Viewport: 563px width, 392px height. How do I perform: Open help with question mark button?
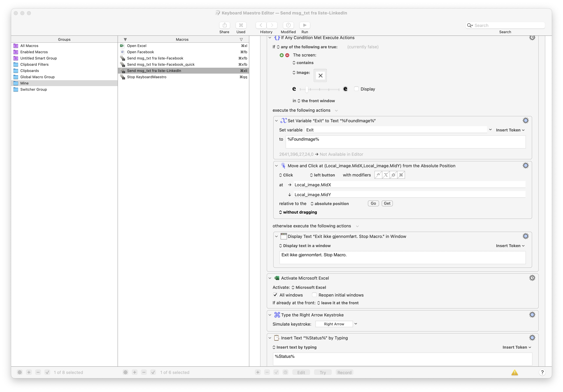coord(542,372)
